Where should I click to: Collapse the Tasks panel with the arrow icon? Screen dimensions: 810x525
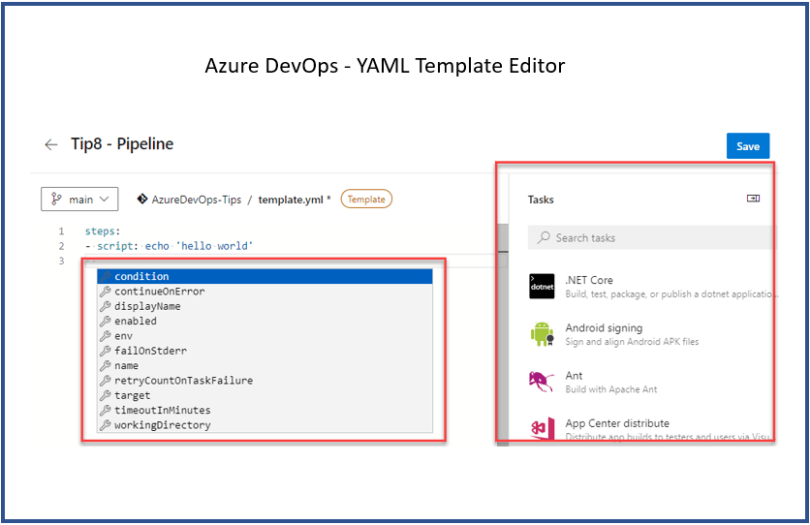click(x=753, y=198)
